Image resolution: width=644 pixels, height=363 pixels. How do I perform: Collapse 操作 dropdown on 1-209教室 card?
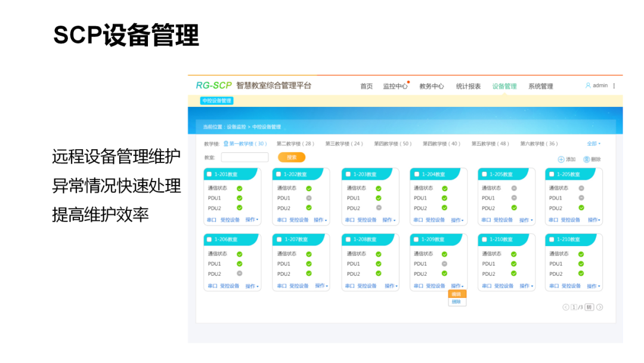457,286
